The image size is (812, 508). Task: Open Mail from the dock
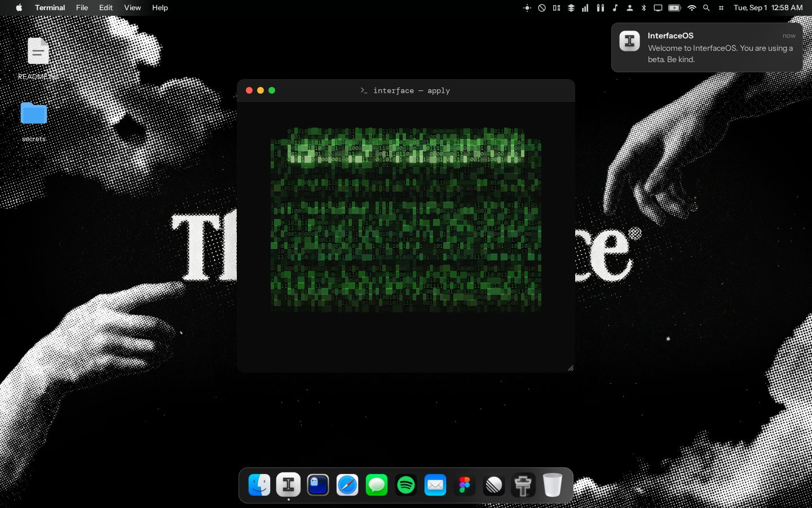point(435,485)
